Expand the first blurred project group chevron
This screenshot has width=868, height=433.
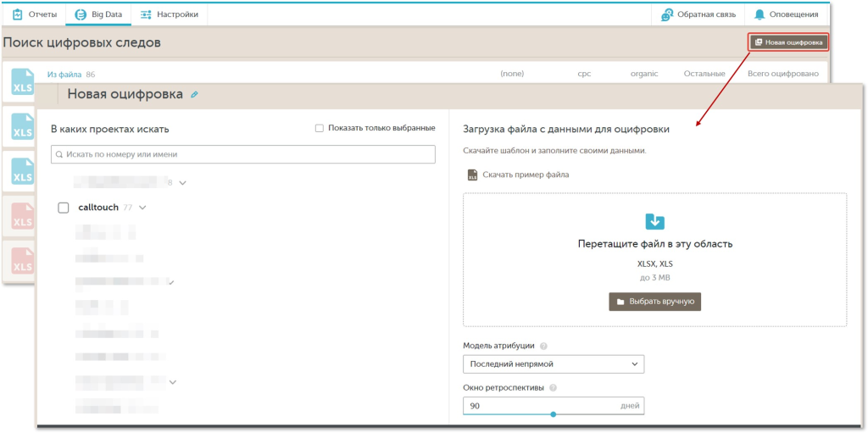pos(182,182)
